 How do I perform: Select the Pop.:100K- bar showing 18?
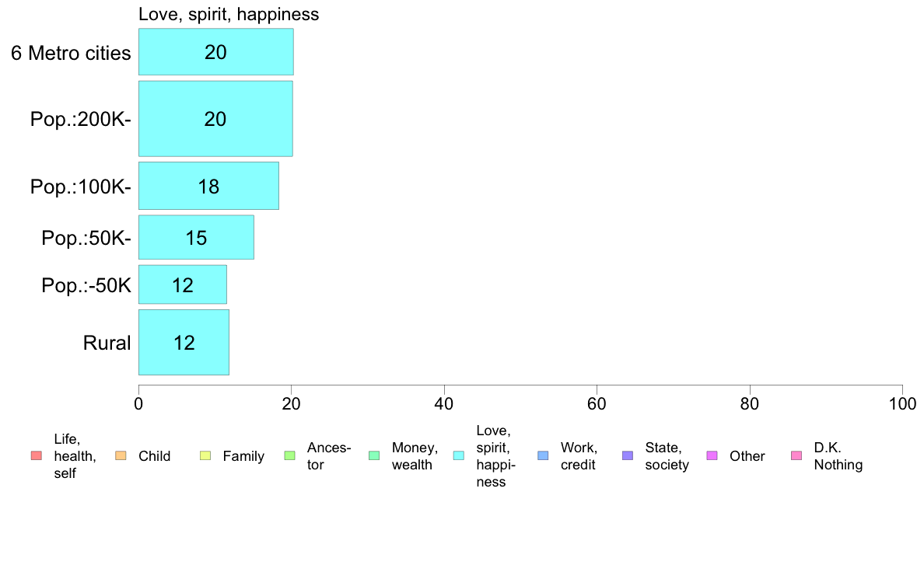click(208, 187)
